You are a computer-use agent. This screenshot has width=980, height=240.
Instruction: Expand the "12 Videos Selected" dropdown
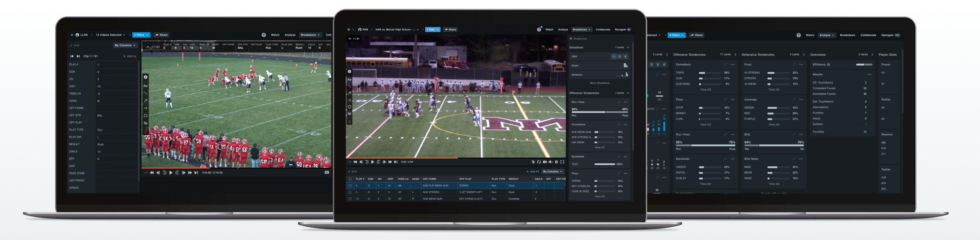[110, 35]
